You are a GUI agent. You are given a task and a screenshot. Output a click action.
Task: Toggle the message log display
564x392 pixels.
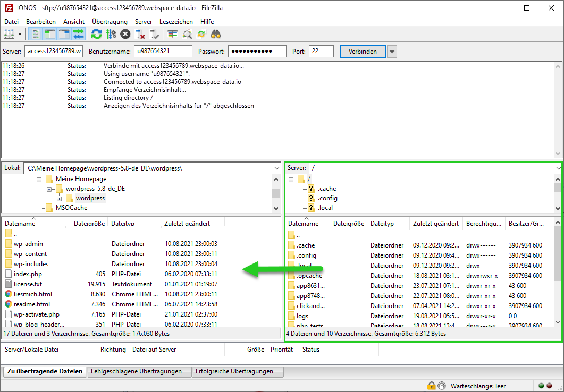(x=36, y=34)
